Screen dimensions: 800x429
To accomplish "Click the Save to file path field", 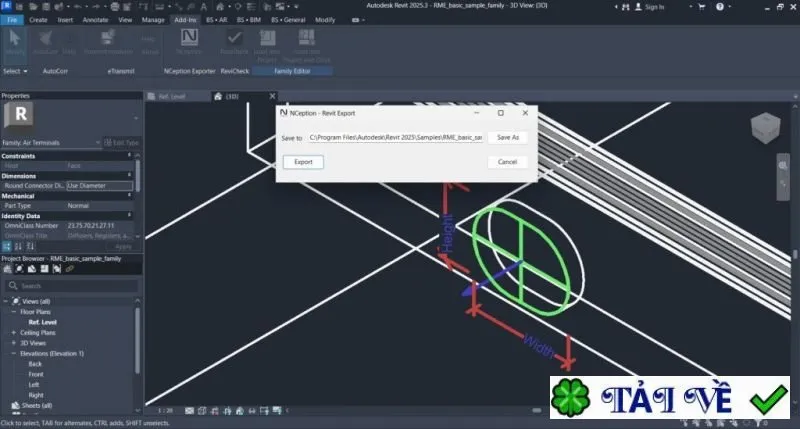I will coord(396,138).
